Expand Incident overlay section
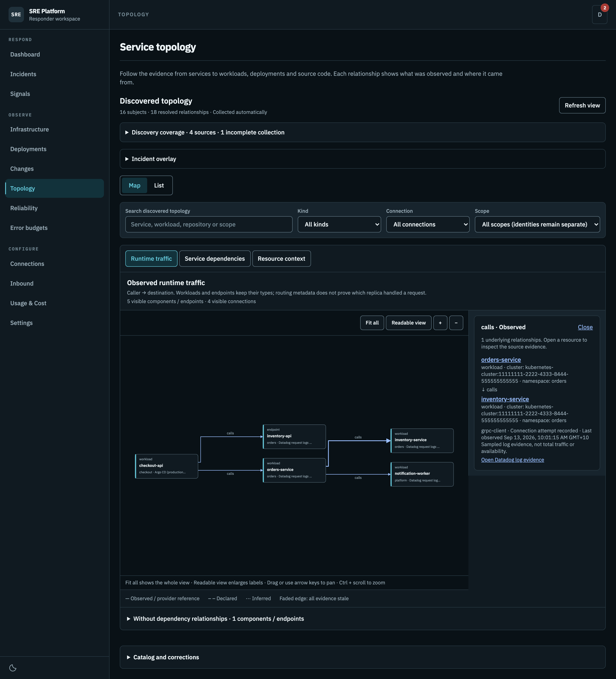The height and width of the screenshot is (679, 616). [x=363, y=159]
